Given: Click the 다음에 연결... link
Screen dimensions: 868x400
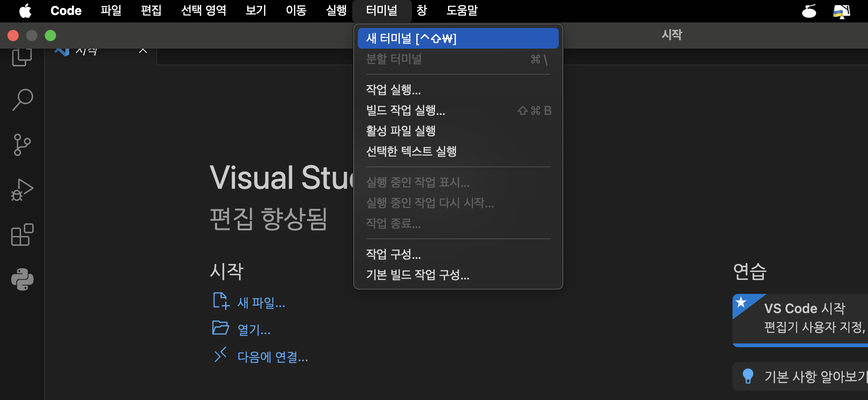Looking at the screenshot, I should (273, 357).
